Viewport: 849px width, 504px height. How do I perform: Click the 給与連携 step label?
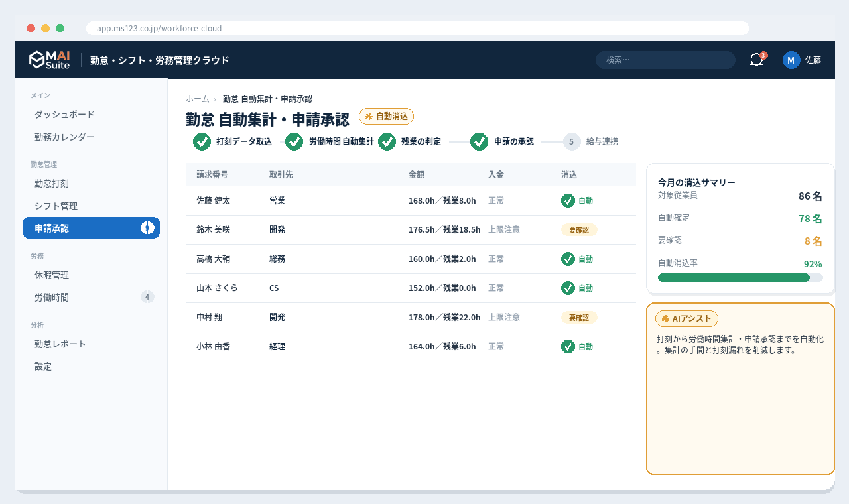602,141
